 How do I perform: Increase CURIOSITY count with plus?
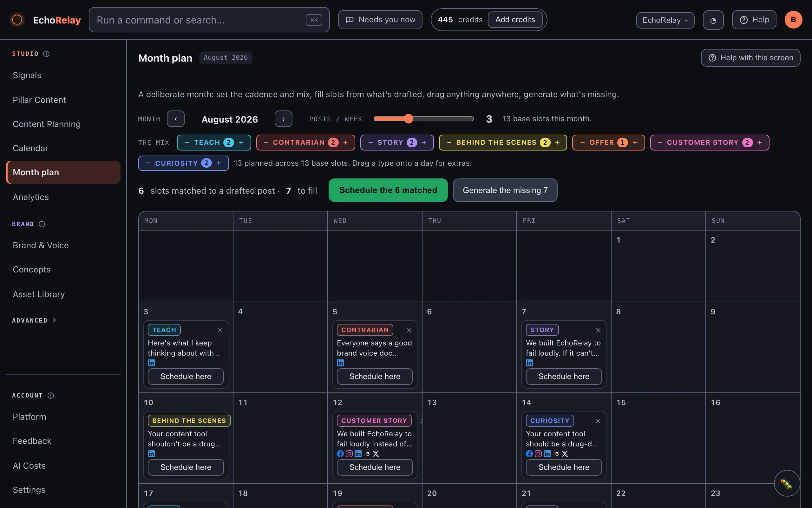coord(219,163)
